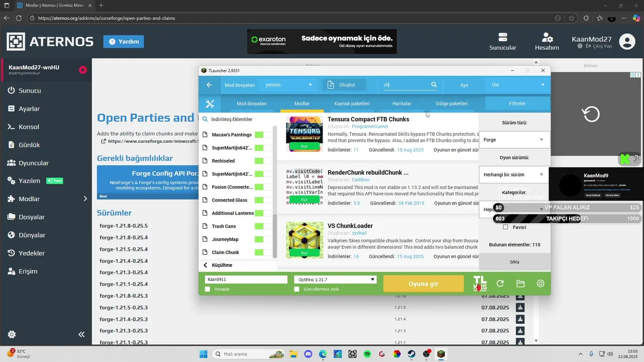This screenshot has height=362, width=644.
Task: Click the yellow Oyuna gir button
Action: pyautogui.click(x=424, y=284)
